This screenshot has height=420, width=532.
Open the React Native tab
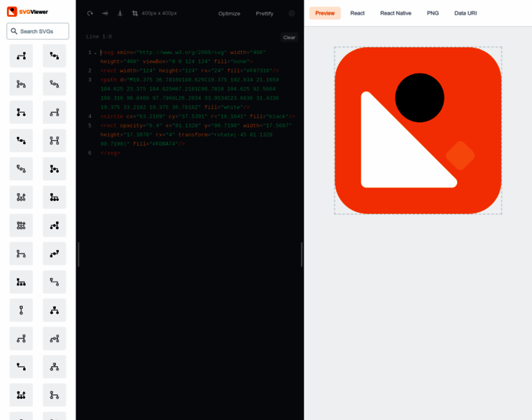(x=395, y=13)
